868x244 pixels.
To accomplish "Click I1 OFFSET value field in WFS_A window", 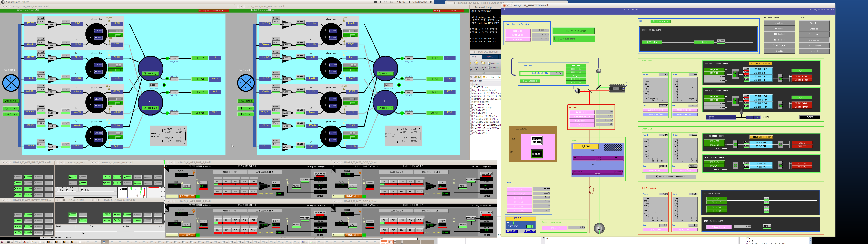I will pos(41,22).
